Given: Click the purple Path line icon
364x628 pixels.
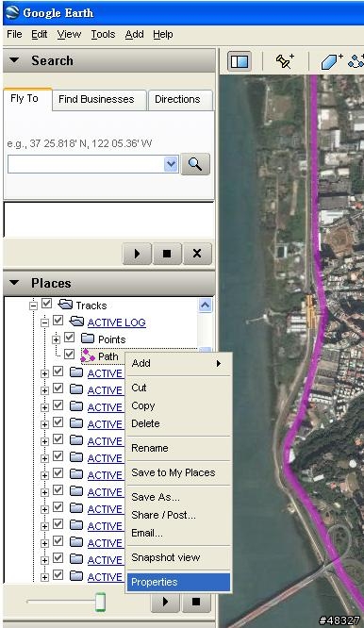Looking at the screenshot, I should [x=88, y=355].
